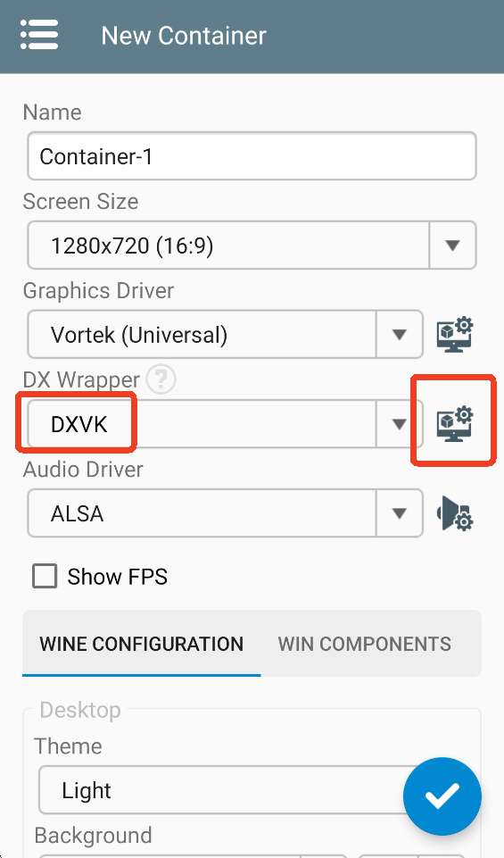Open the DXVK wrapper selector
Viewport: 504px width, 858px height.
(225, 424)
